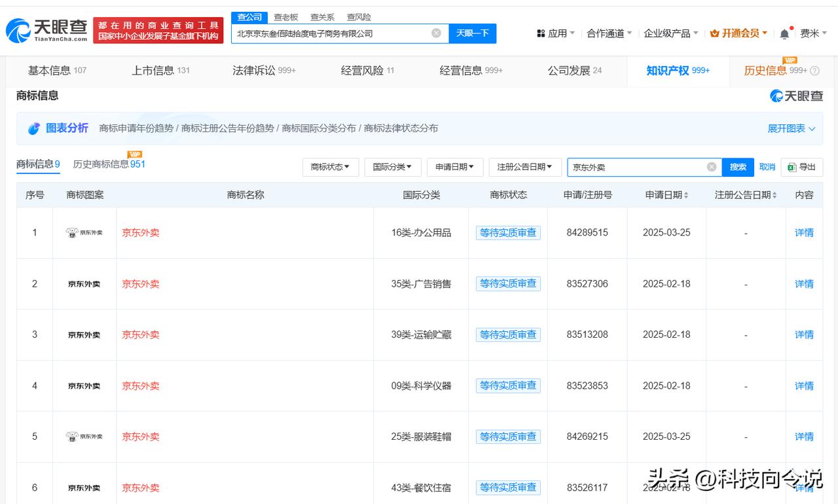
Task: Open the 申请日期 filter dropdown
Action: [455, 167]
